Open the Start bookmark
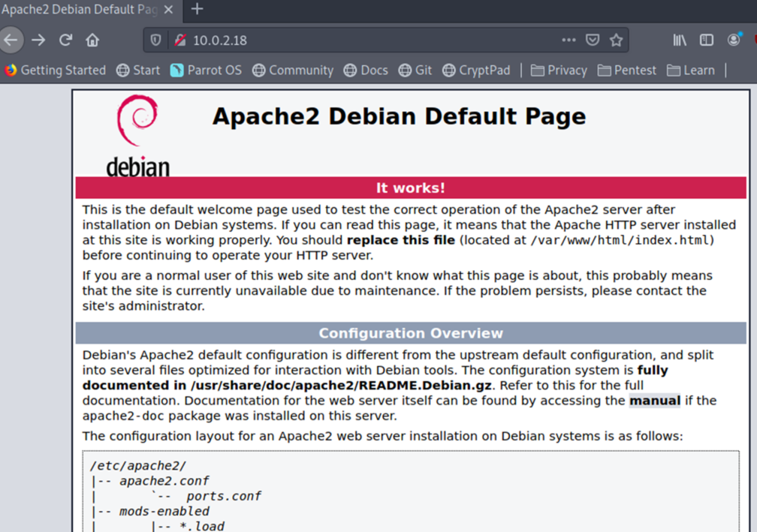 [x=138, y=71]
